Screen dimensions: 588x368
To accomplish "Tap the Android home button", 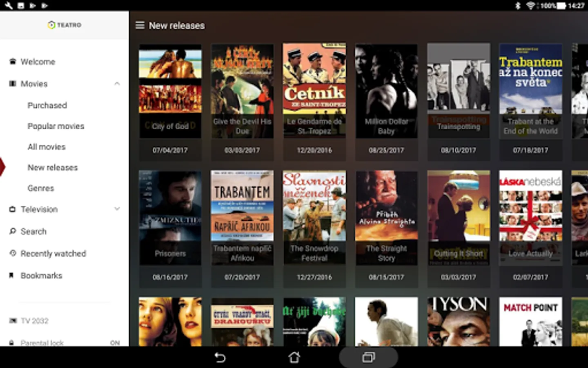I will click(294, 358).
